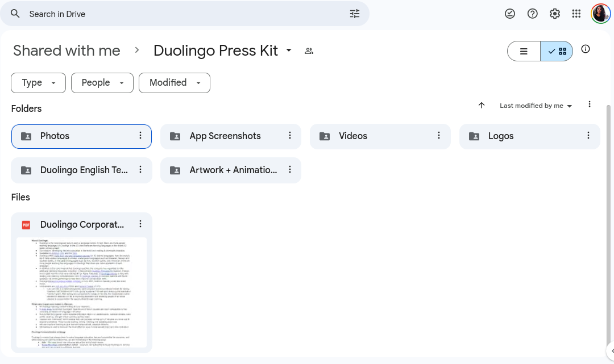Open the People filter dropdown
614x364 pixels.
pyautogui.click(x=102, y=82)
